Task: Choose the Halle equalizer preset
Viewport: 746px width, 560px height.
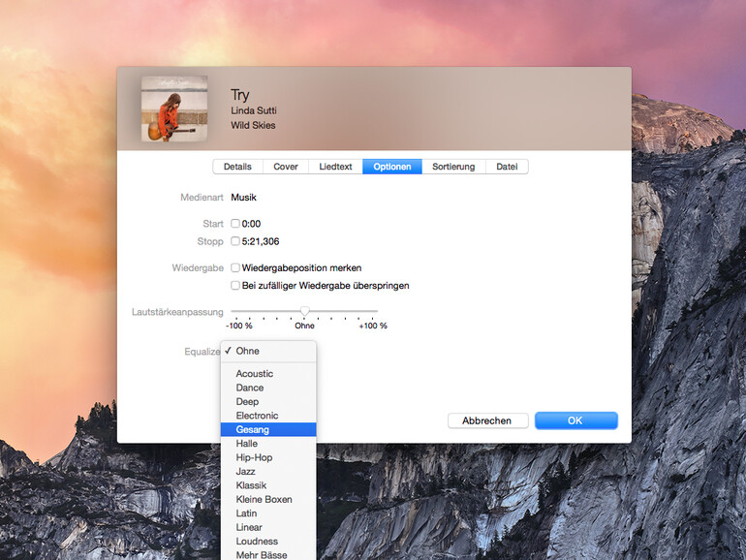Action: coord(268,444)
